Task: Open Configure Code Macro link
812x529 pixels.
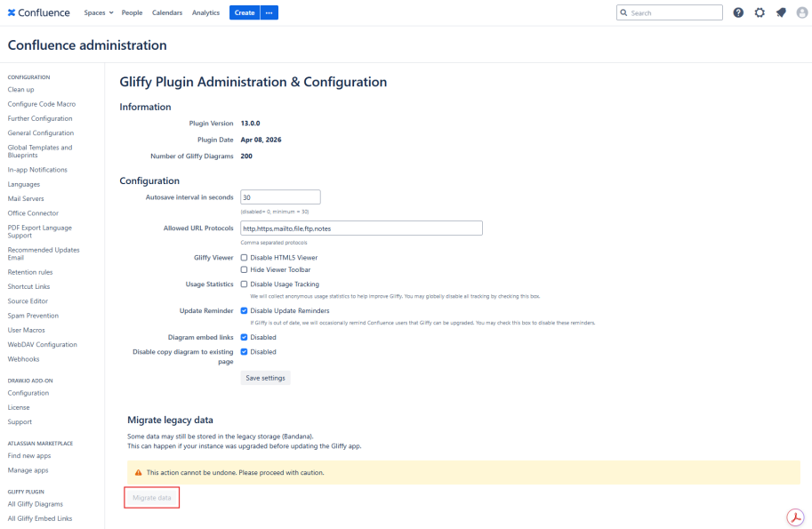Action: 42,104
